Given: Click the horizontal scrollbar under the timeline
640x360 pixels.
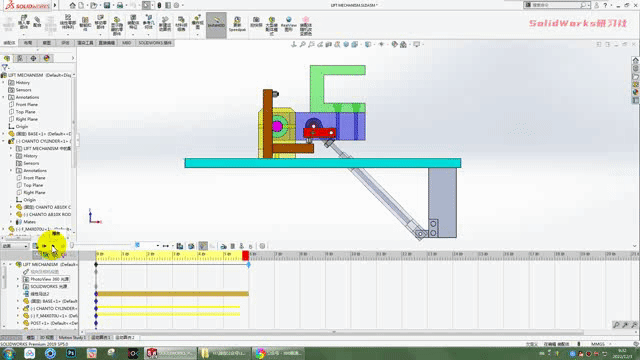Looking at the screenshot, I should (x=334, y=333).
